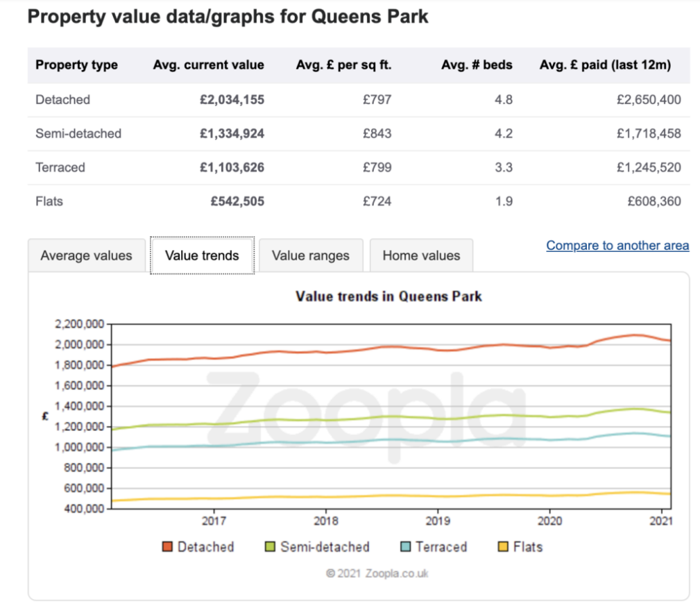Open the Home values tab
Screen dimensions: 700x606
(421, 255)
